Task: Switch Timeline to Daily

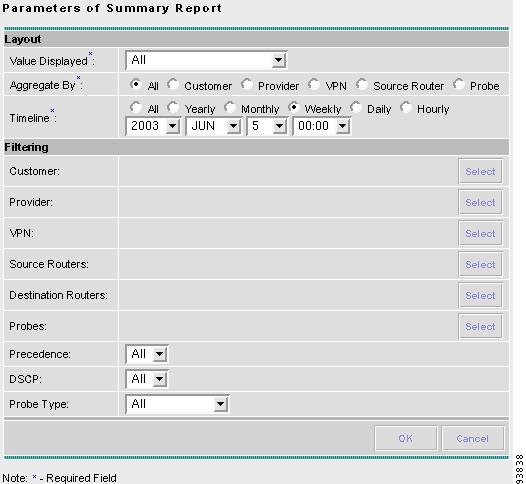Action: click(356, 107)
